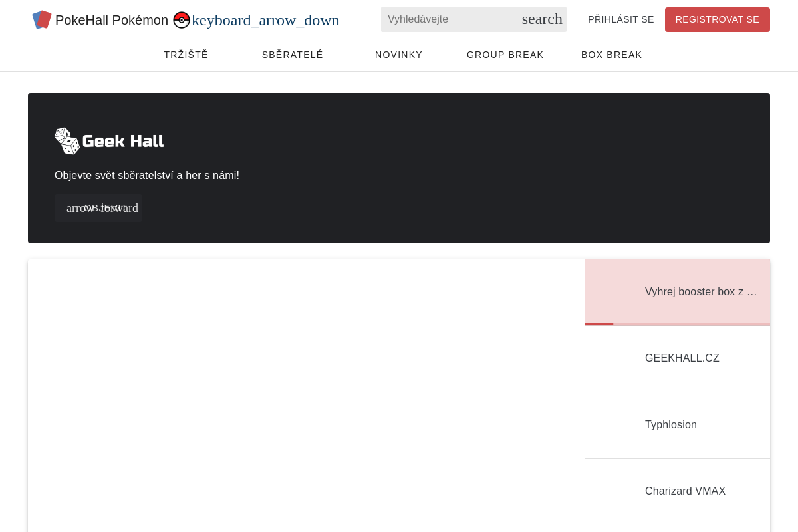
Task: Select the Vyhrej booster box slide item
Action: pyautogui.click(x=677, y=291)
